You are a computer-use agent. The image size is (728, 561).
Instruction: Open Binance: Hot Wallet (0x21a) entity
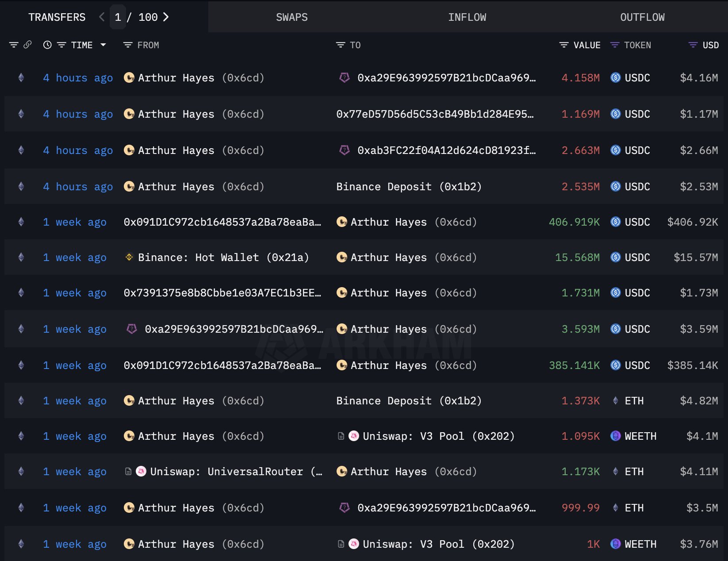(223, 257)
